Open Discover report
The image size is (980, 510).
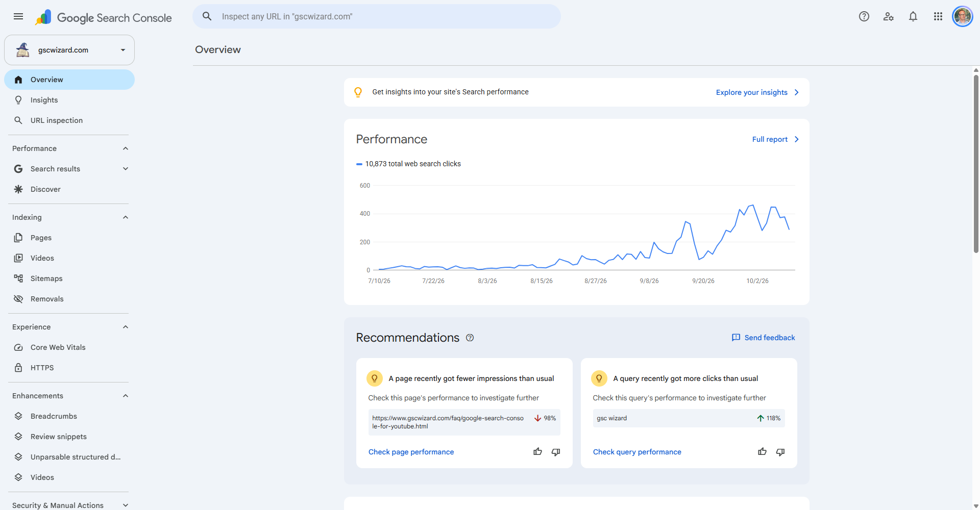click(x=69, y=189)
